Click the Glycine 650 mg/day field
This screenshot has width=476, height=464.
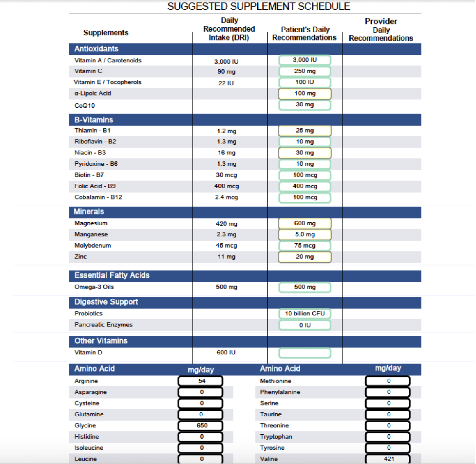click(201, 425)
